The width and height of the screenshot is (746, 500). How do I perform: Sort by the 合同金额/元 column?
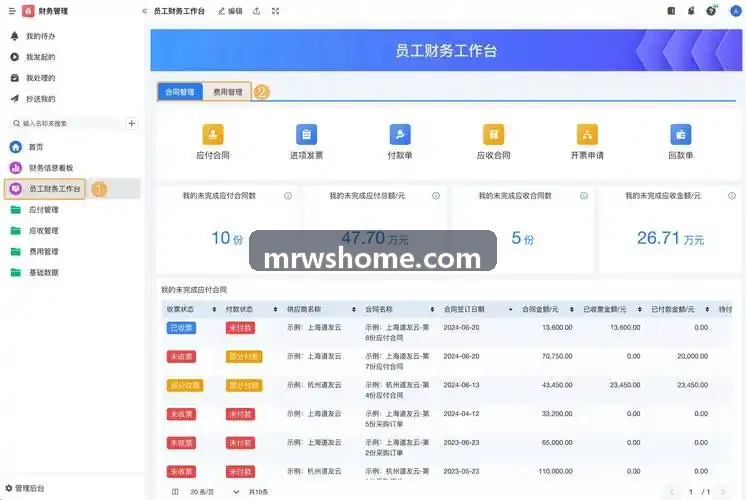[571, 309]
